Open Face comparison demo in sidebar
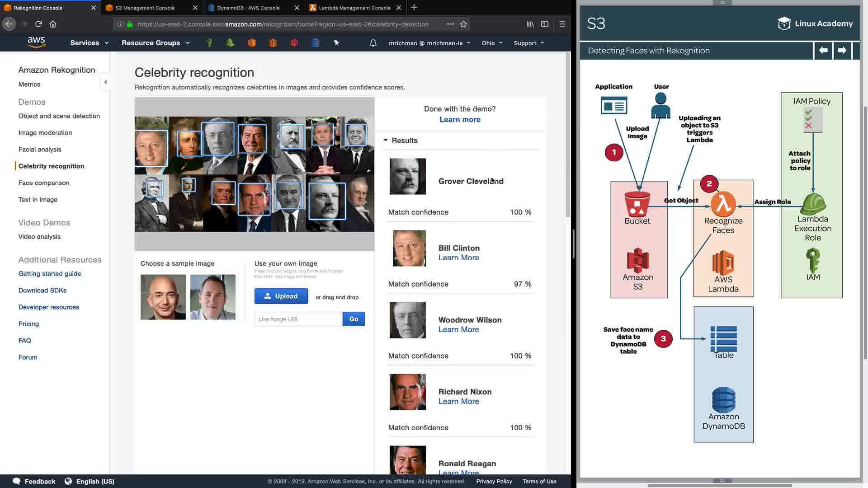The width and height of the screenshot is (868, 488). click(x=44, y=183)
